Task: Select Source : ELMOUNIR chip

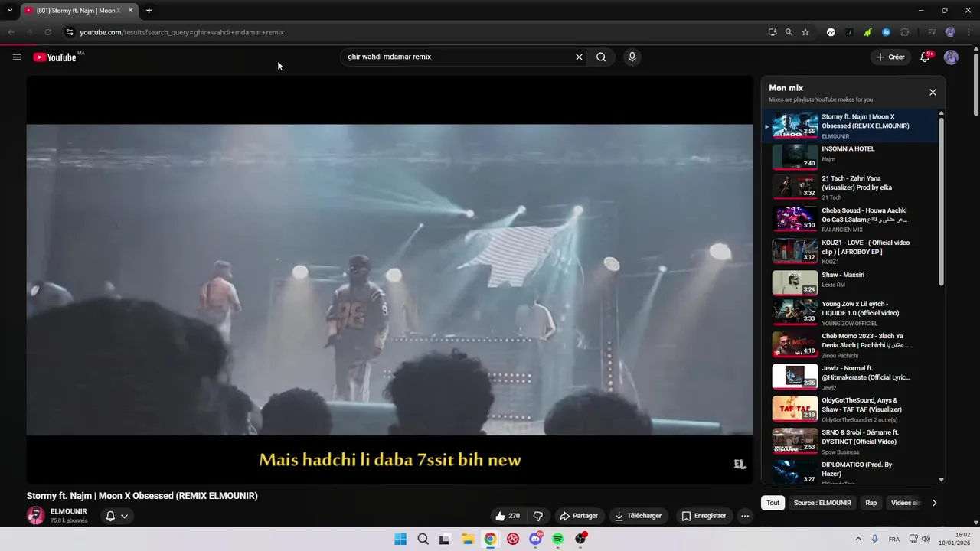Action: point(822,503)
